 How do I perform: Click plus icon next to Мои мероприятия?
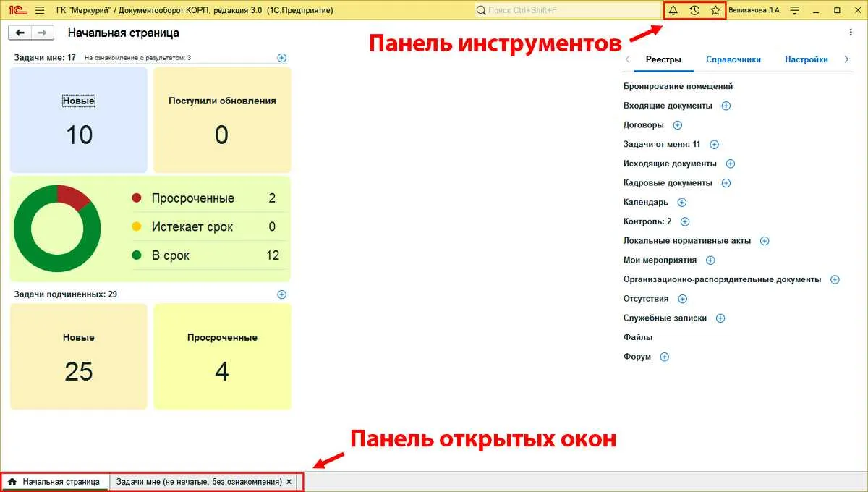pyautogui.click(x=710, y=260)
